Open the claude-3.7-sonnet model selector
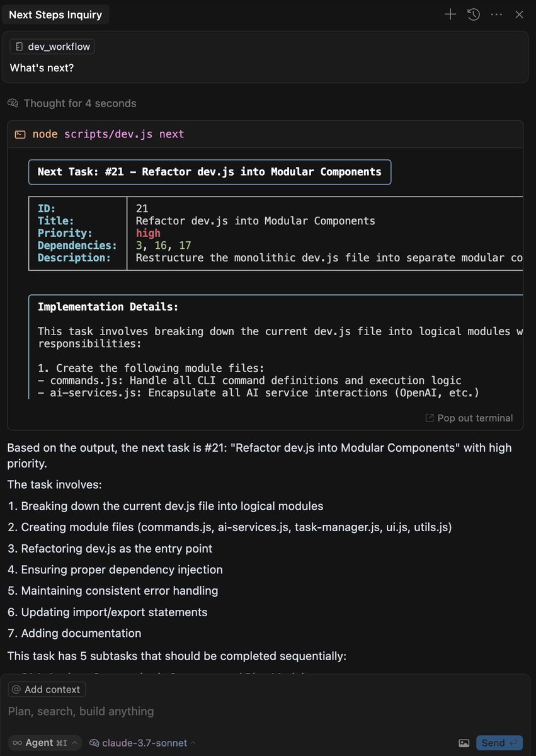 click(142, 743)
